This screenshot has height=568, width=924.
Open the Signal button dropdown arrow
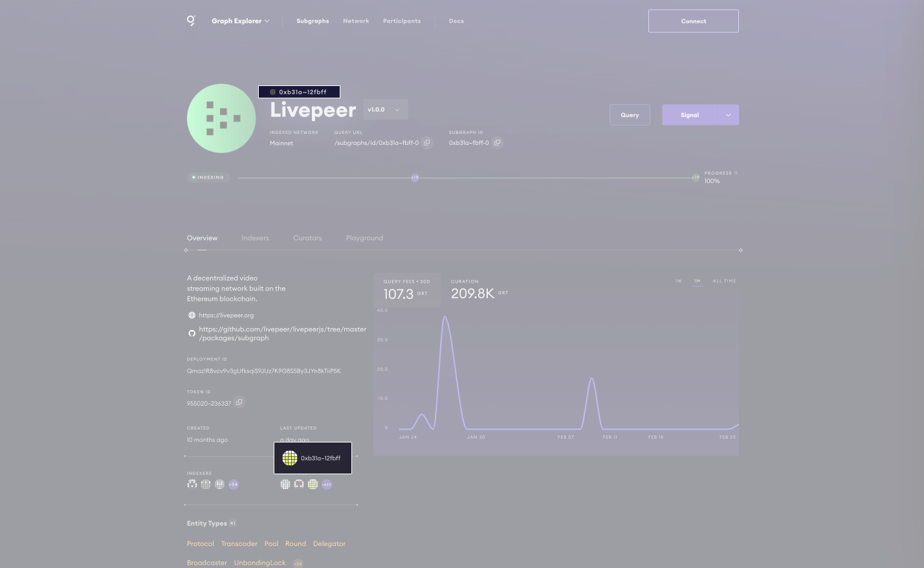point(728,115)
